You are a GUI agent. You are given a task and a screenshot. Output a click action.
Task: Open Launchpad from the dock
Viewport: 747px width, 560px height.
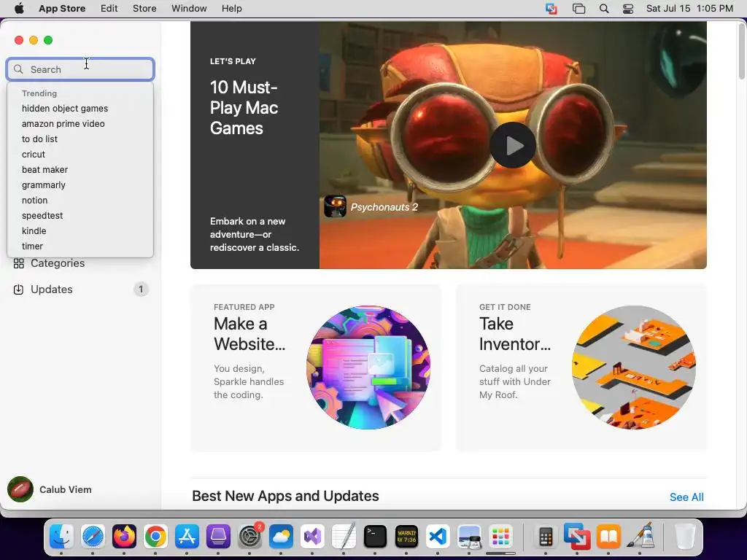pyautogui.click(x=500, y=537)
